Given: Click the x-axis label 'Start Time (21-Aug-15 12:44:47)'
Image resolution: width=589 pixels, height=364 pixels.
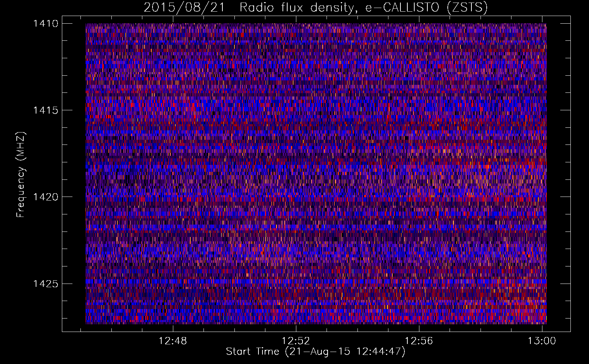Looking at the screenshot, I should pyautogui.click(x=316, y=352).
